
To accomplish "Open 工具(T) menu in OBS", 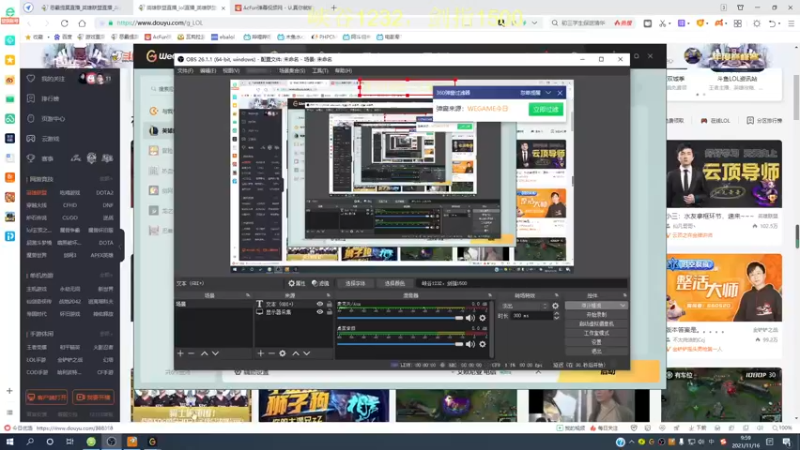I will tap(320, 71).
